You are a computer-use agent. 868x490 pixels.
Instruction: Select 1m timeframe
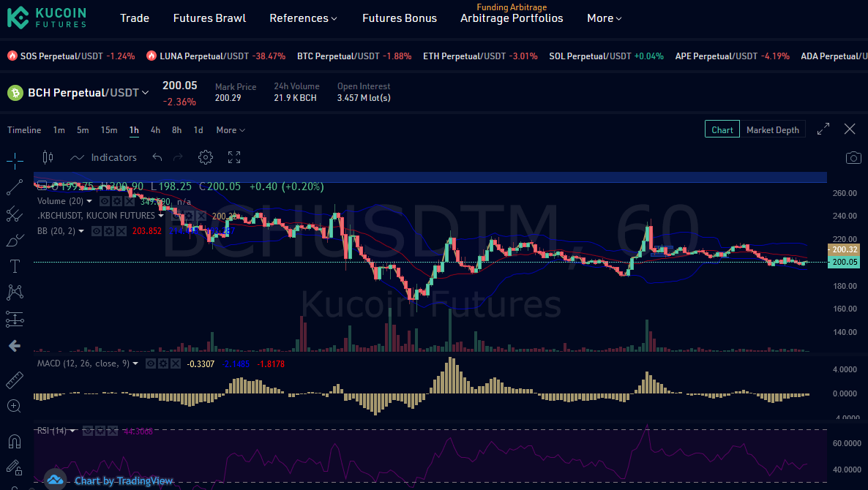(59, 130)
